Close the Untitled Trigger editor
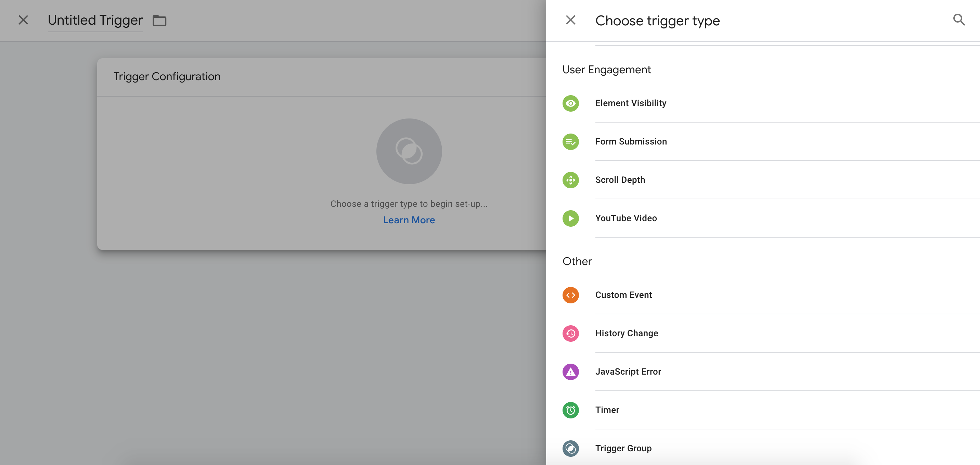 pos(23,20)
